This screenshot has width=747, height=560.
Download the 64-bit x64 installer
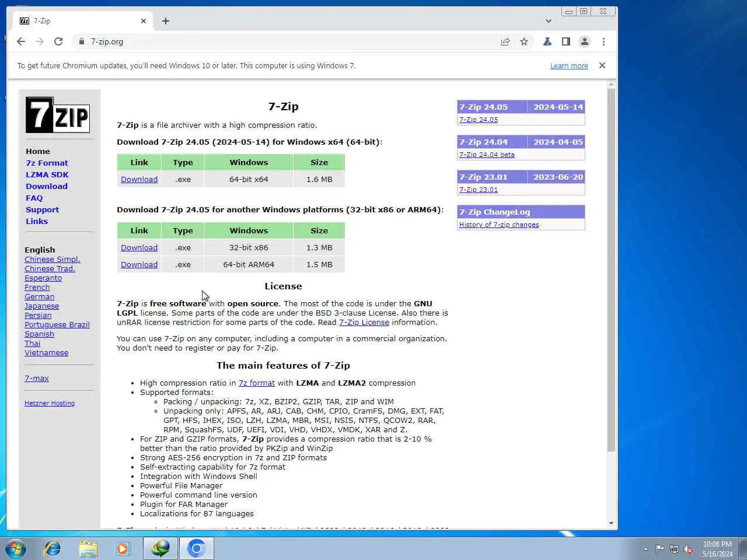[x=139, y=180]
